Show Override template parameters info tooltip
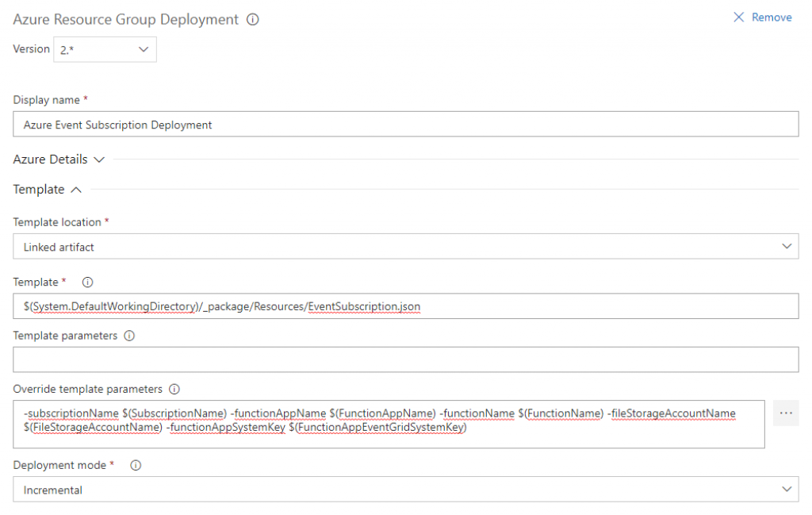 point(174,389)
